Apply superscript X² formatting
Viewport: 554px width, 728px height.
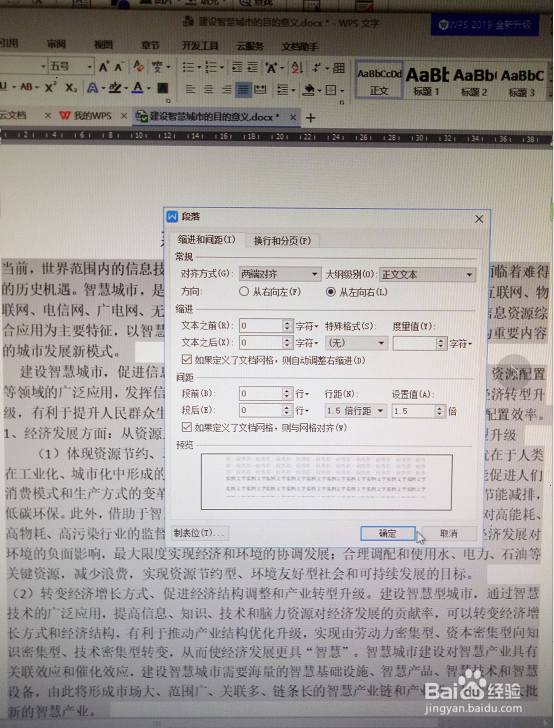[51, 87]
